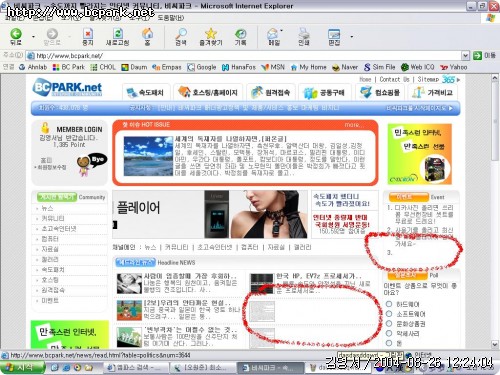The image size is (500, 375).
Task: Open 자료실 in the Community sidebar
Action: [50, 249]
